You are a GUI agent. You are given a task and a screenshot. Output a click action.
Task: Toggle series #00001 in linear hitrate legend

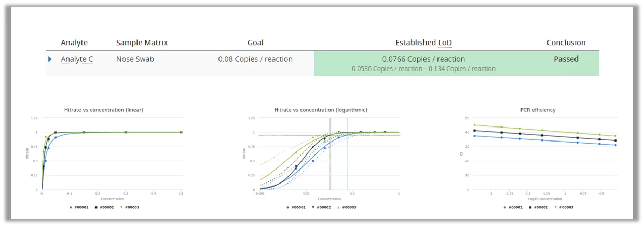pyautogui.click(x=79, y=207)
